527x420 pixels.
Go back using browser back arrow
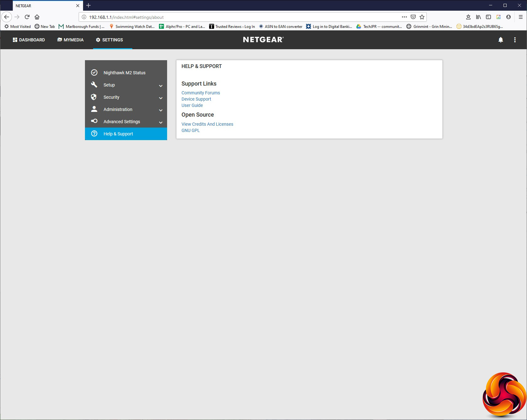(7, 17)
